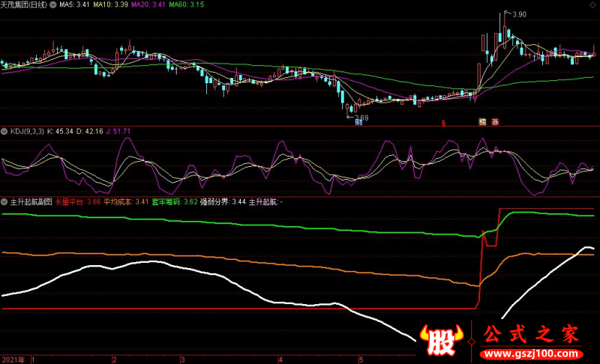
Task: Click the diamond icon at top-right corner
Action: (592, 5)
